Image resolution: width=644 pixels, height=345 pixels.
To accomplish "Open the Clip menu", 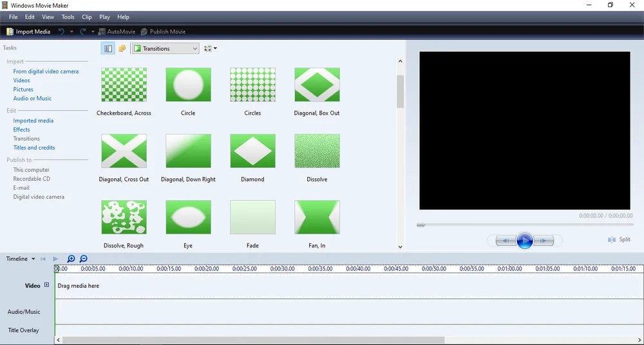I will click(87, 17).
